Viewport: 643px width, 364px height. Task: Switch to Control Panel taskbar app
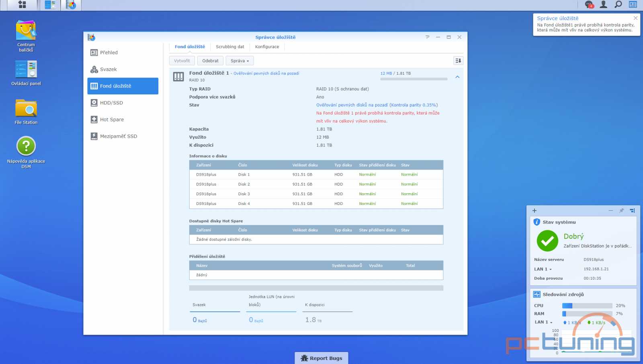coord(50,5)
